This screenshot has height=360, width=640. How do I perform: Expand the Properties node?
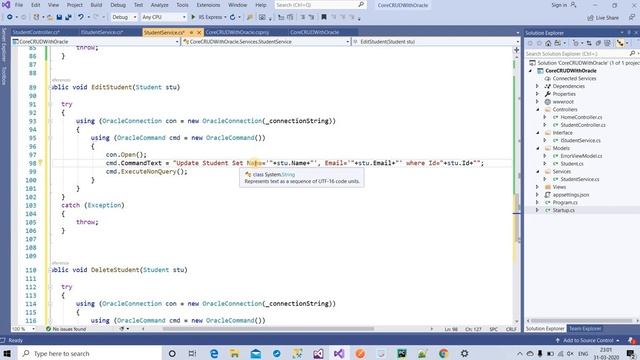point(537,94)
